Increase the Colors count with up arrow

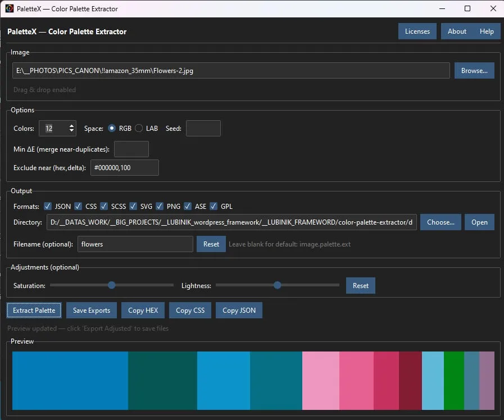72,125
